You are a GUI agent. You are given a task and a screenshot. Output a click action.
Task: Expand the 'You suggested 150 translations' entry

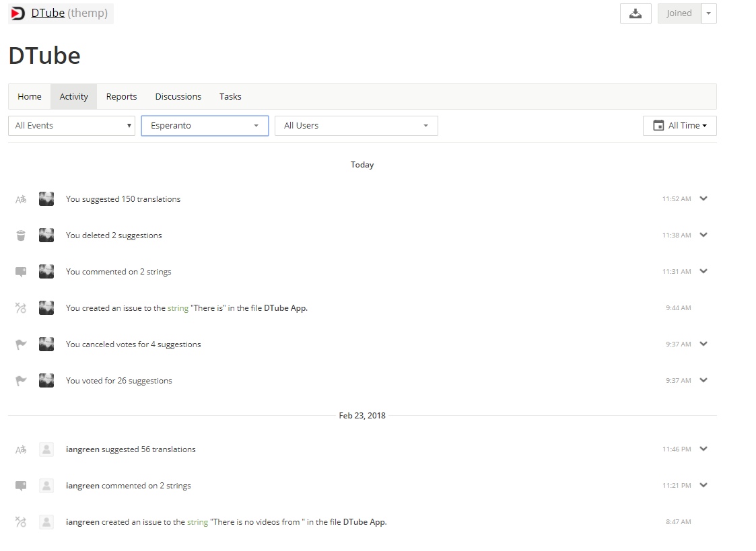703,198
